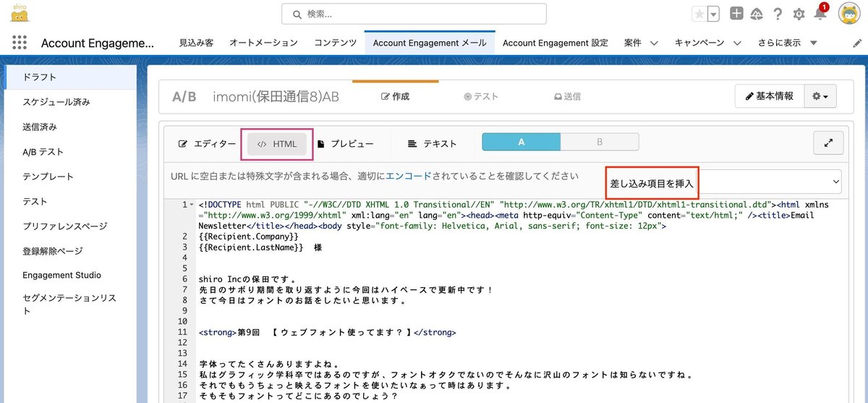Select ドラフト in the sidebar

tap(70, 77)
